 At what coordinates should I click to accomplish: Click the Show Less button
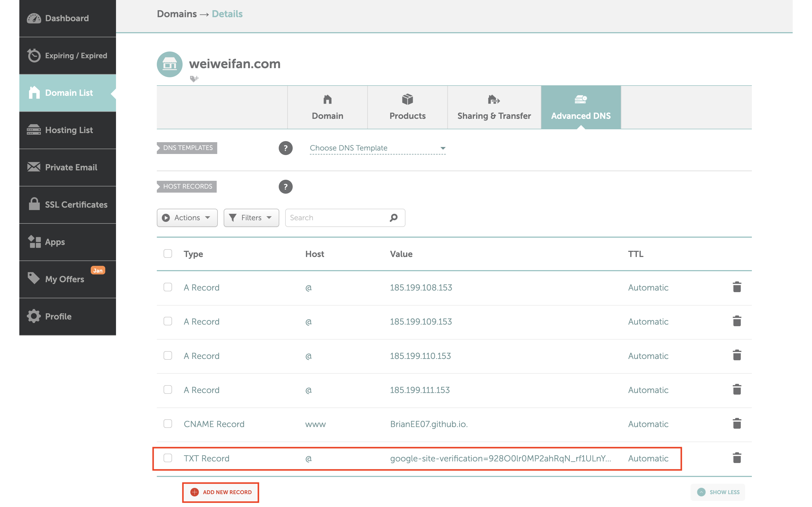718,492
